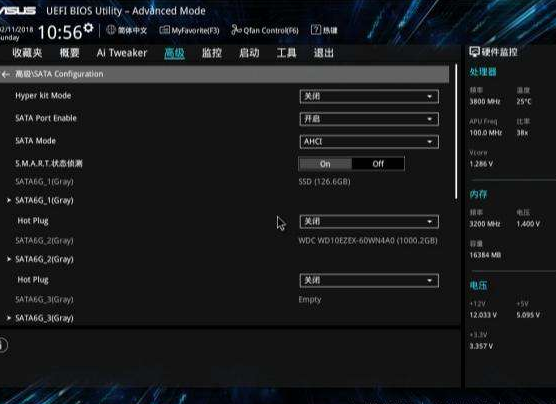This screenshot has height=404, width=556.
Task: Turn S.M.A.R.T. status check On
Action: (325, 164)
